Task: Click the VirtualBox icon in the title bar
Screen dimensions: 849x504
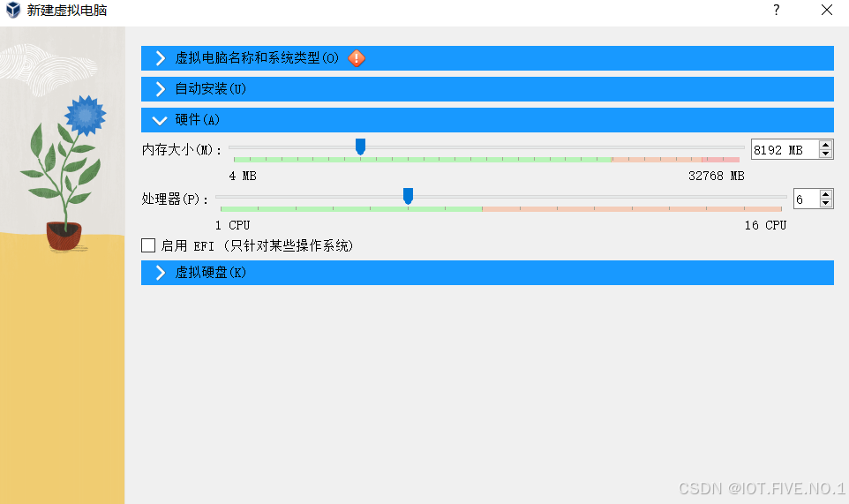Action: 12,11
